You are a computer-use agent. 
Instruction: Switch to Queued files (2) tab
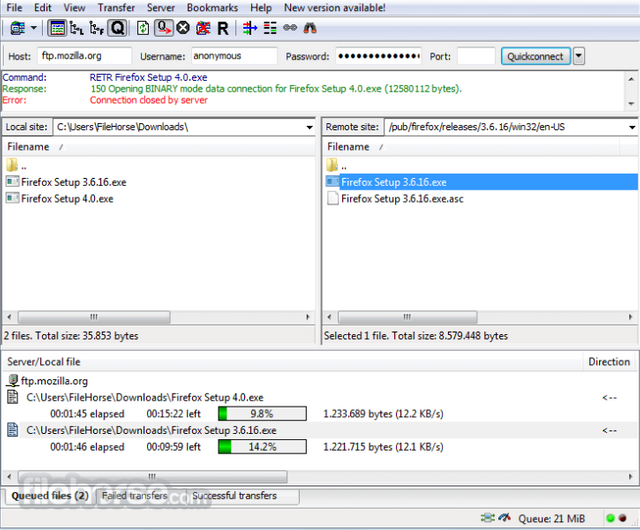50,496
